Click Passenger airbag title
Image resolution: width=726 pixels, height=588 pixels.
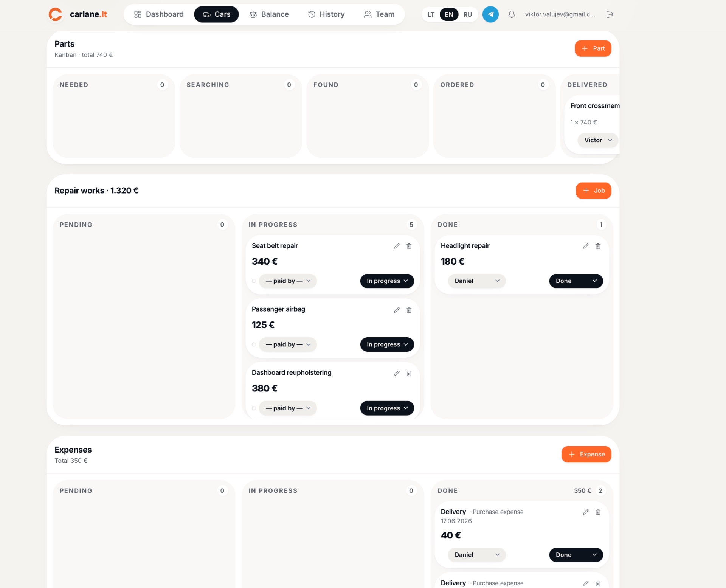[x=278, y=309]
